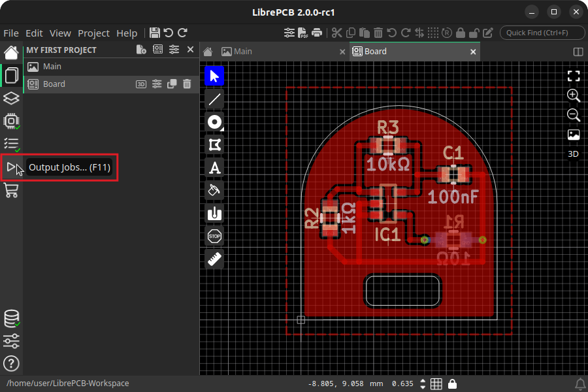Toggle 3D view in canvas overlay

tap(573, 154)
